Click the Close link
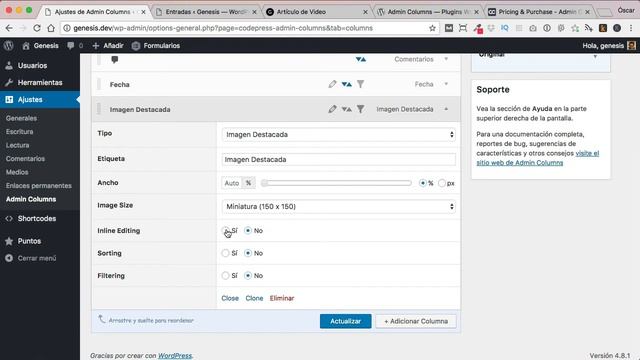640x360 pixels. click(230, 298)
